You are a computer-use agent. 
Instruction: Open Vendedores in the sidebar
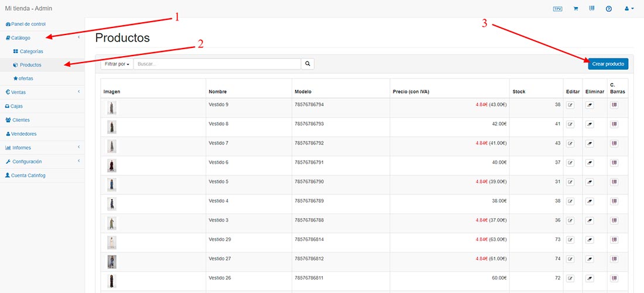click(x=21, y=134)
